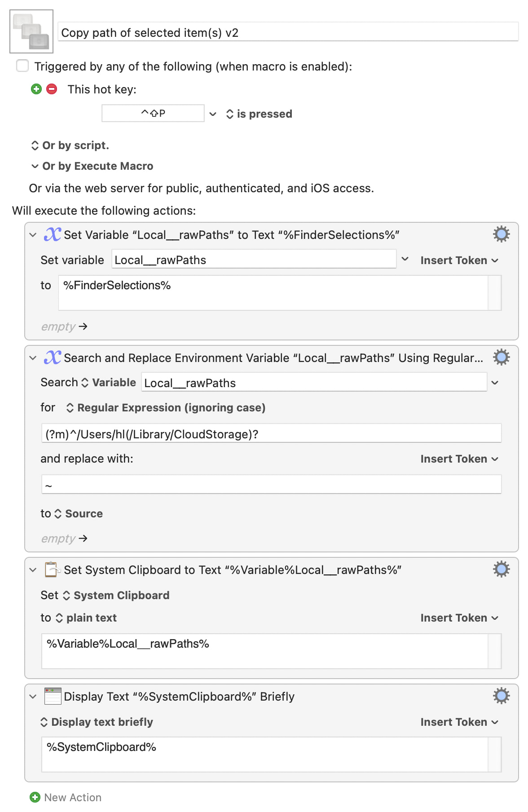Open the 'plain text' format popup
Screen dimensions: 528x812
coord(86,618)
